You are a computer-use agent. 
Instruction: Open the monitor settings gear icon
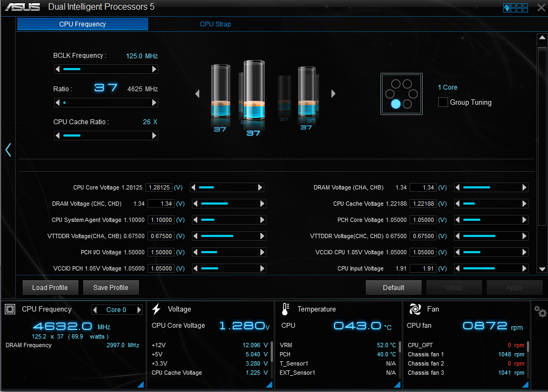click(540, 312)
